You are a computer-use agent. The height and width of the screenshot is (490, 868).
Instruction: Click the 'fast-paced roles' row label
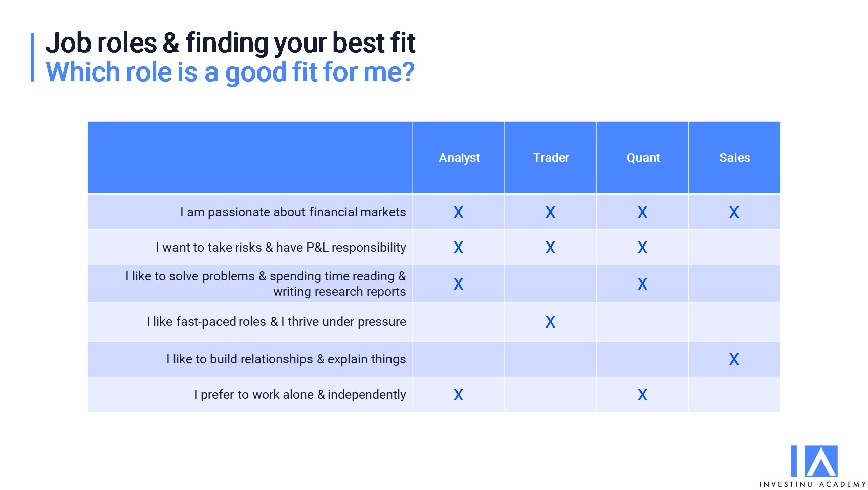276,322
